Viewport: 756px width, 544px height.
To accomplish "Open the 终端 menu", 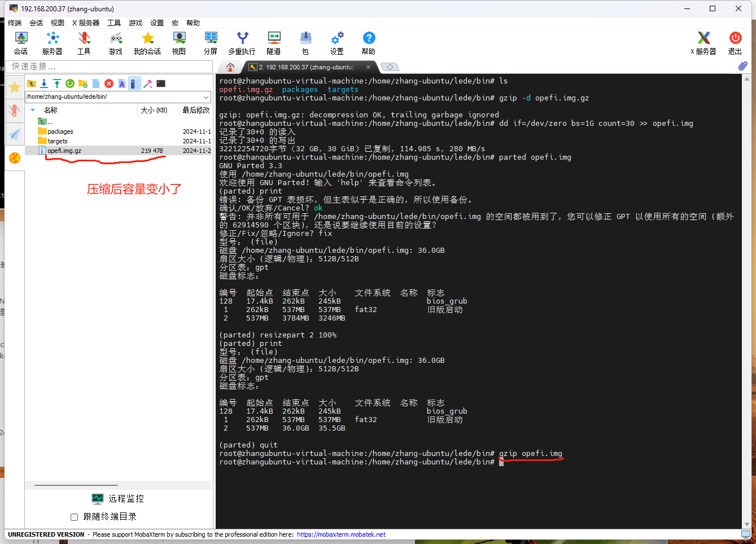I will click(x=15, y=23).
